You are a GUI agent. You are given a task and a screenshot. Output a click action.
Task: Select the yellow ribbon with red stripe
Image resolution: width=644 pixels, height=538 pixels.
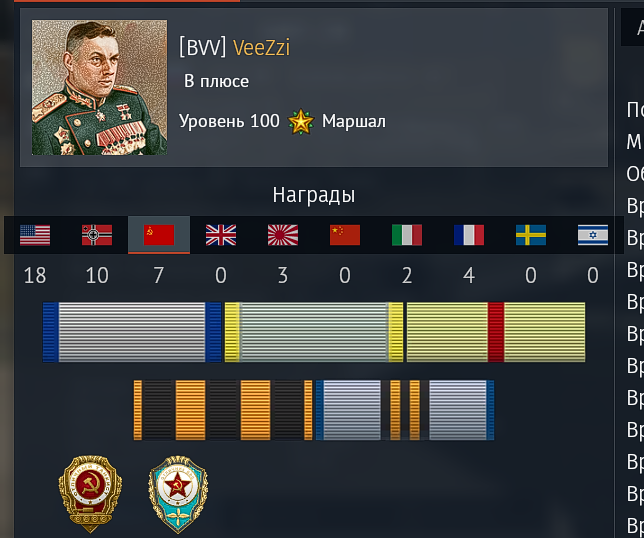[x=496, y=332]
